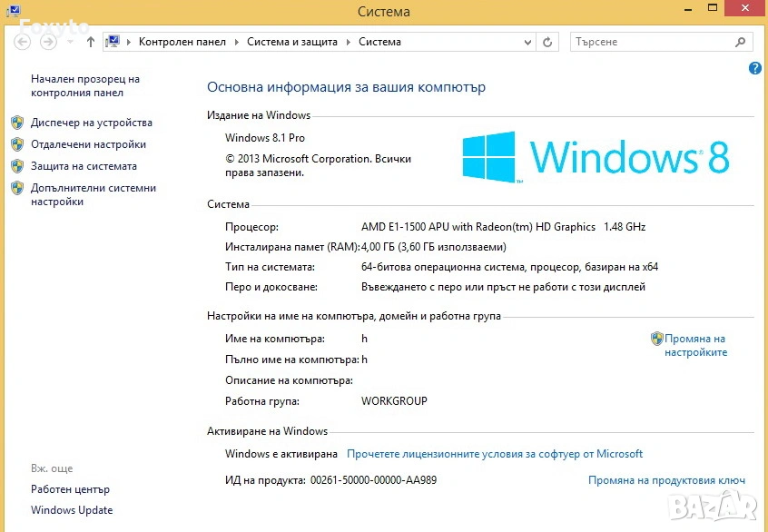The width and height of the screenshot is (768, 532).
Task: Refresh the address bar location
Action: point(547,42)
